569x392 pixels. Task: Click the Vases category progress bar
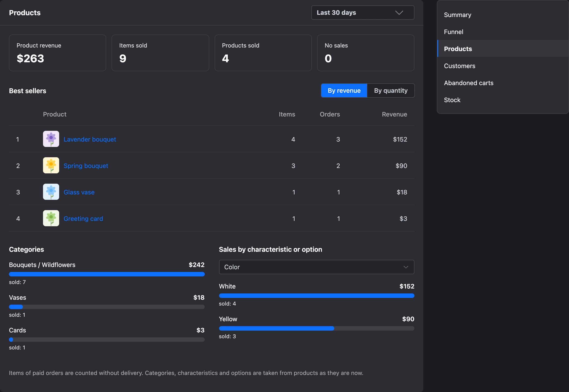107,307
